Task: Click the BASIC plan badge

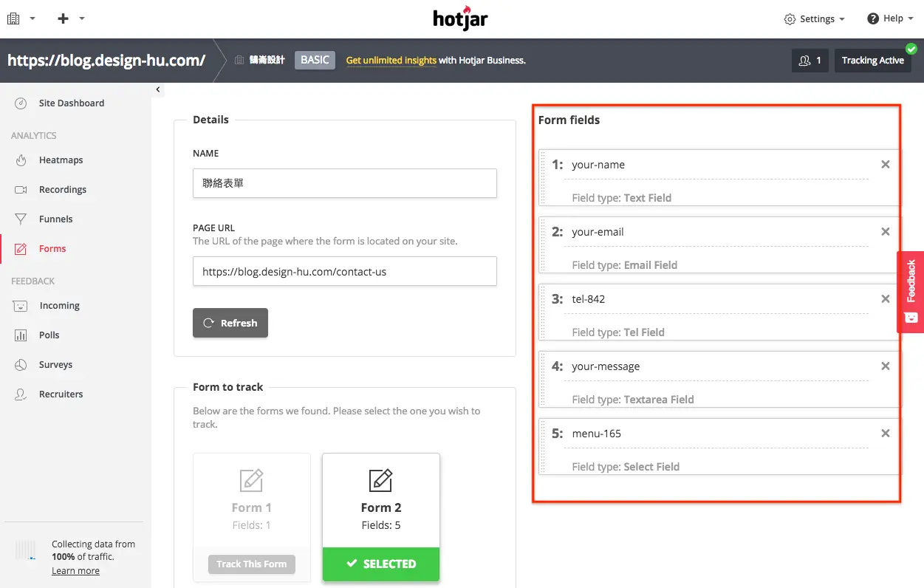Action: 315,61
